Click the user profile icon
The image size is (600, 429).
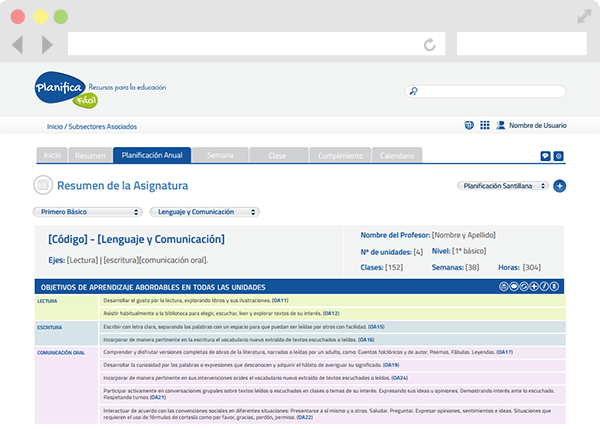[x=499, y=126]
